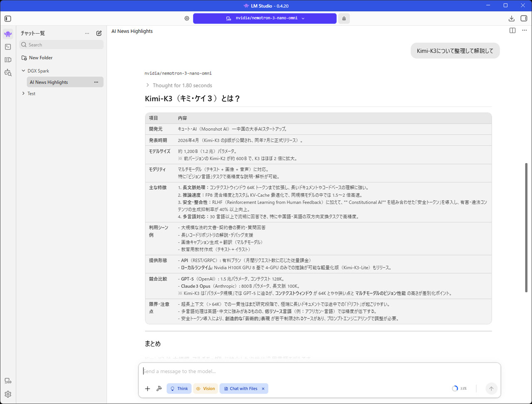Open the downloads icon in top bar
This screenshot has height=404, width=532.
pyautogui.click(x=512, y=19)
